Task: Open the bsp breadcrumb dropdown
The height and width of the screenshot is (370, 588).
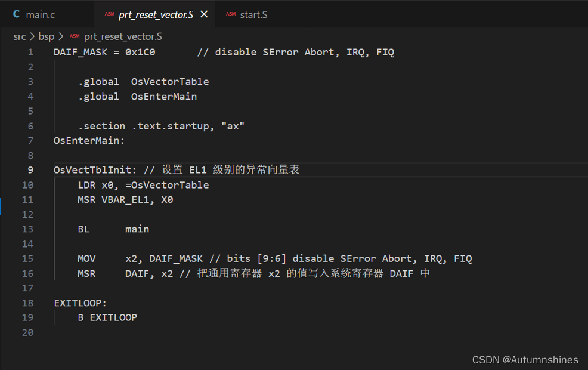Action: pyautogui.click(x=47, y=36)
